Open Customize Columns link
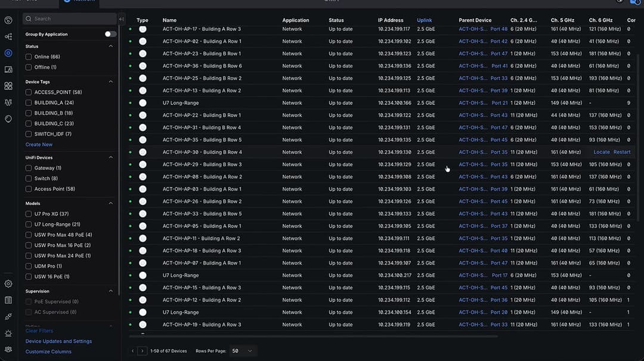Screen dimensions: 644x361 click(48, 351)
